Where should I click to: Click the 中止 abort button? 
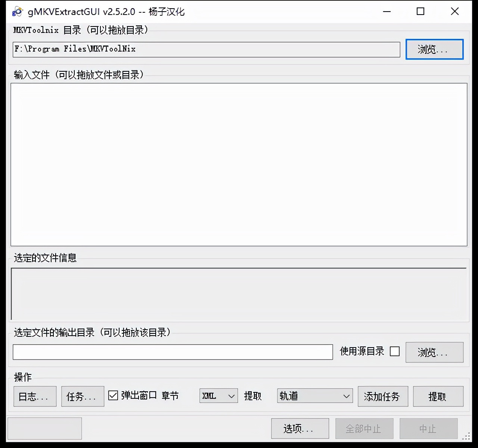click(428, 429)
